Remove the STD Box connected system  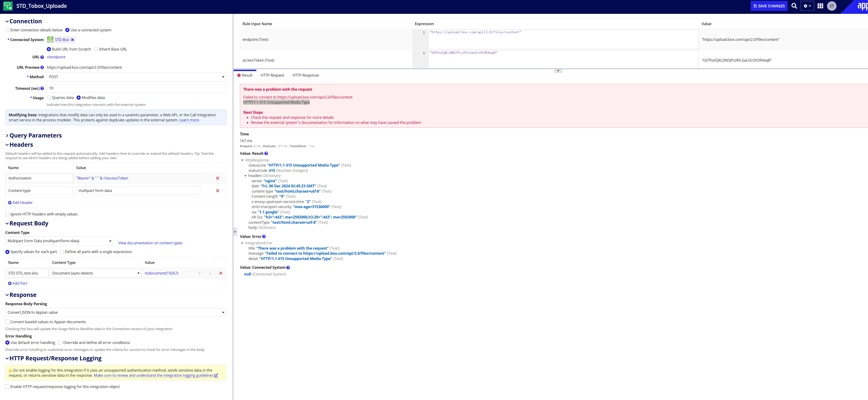pos(72,40)
